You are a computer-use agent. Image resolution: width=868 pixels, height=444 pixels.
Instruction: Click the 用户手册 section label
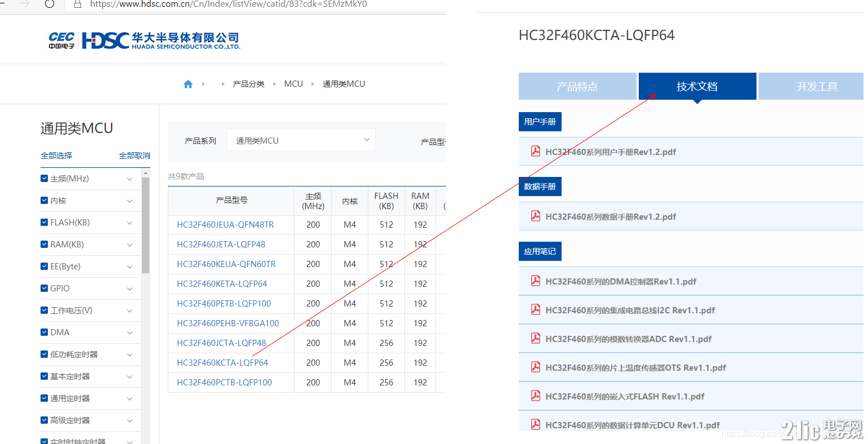(x=540, y=122)
